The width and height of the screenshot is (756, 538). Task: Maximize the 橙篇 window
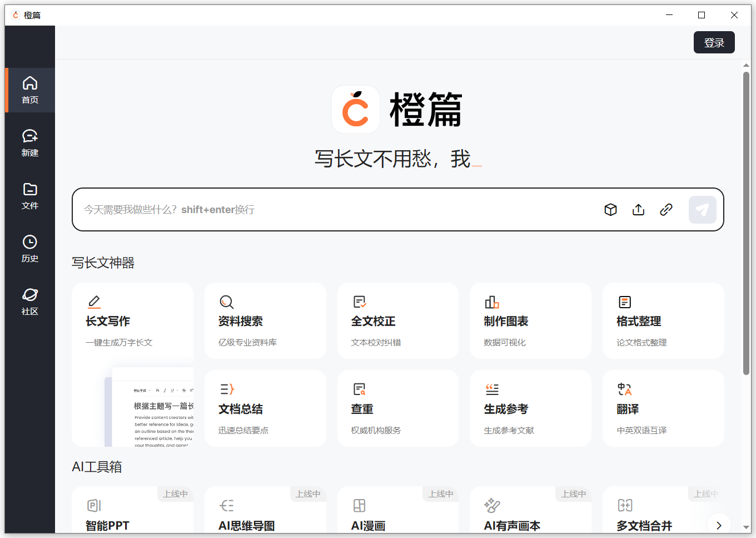point(702,15)
